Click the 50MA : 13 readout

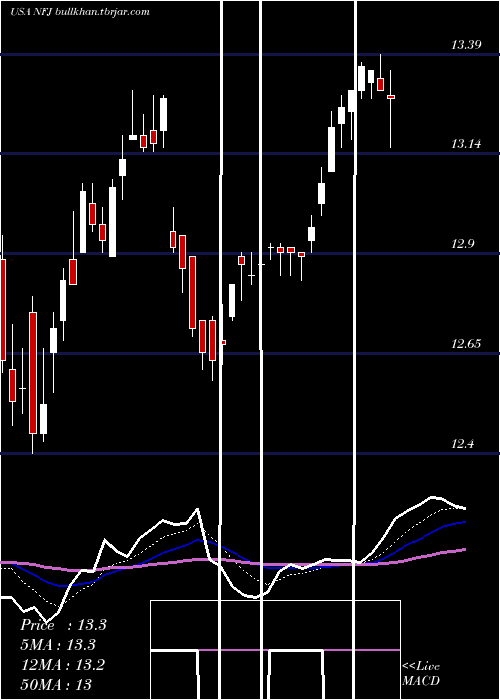click(x=56, y=684)
